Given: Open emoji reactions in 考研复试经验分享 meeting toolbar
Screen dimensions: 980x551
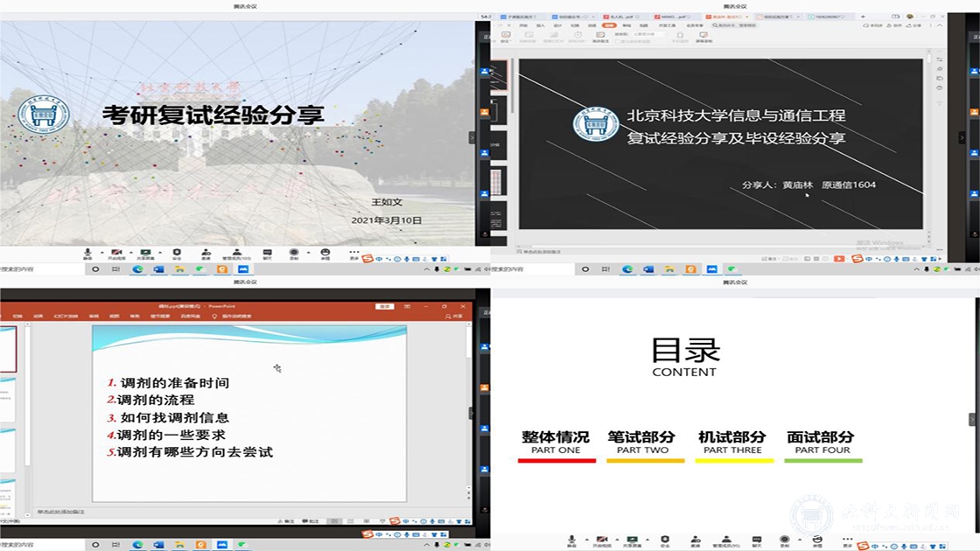Looking at the screenshot, I should pyautogui.click(x=325, y=253).
